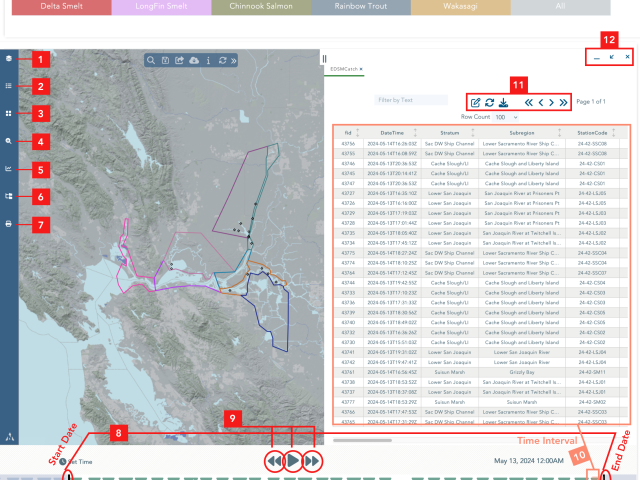Image resolution: width=640 pixels, height=480 pixels.
Task: Select the LongFin Smelt species tab
Action: tap(161, 7)
